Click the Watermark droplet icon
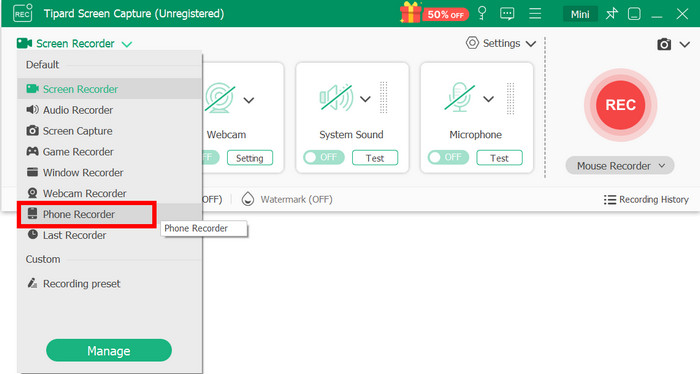Screen dimensions: 700x374 (x=248, y=199)
